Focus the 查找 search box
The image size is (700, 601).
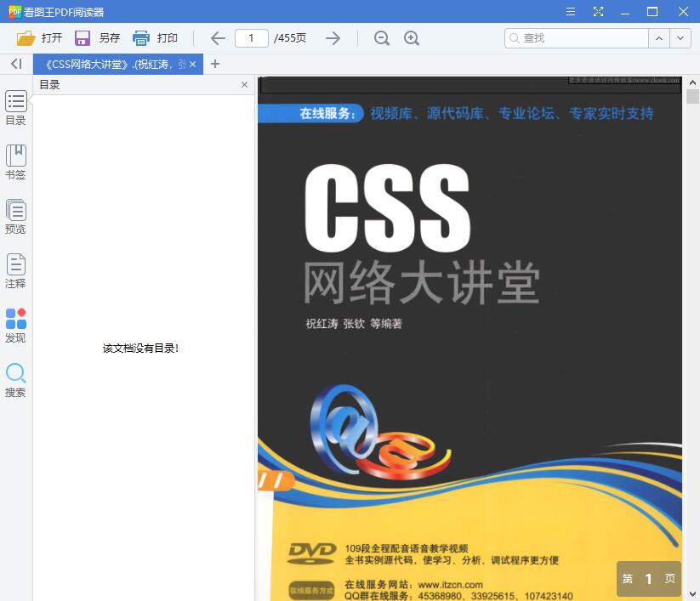pos(577,38)
